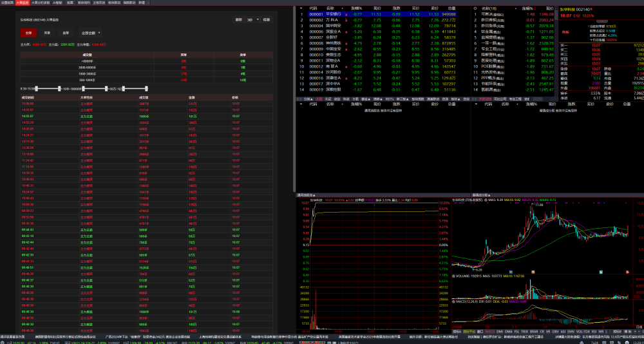Viewport: 644px width, 344px height.
Task: Select the OBV indicator tab
Action: click(x=555, y=332)
